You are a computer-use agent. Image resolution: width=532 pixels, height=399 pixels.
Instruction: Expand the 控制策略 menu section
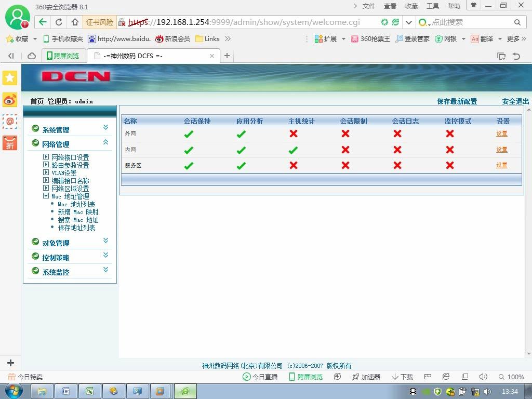(x=105, y=255)
